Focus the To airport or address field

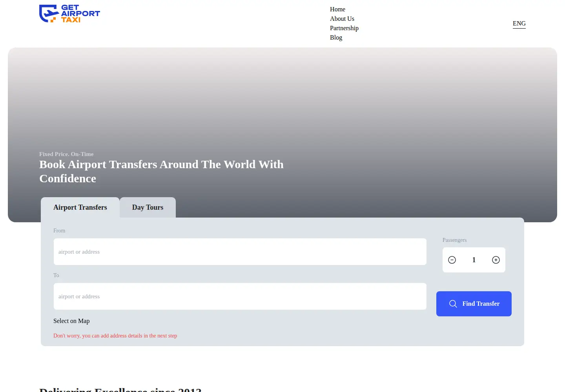point(240,296)
